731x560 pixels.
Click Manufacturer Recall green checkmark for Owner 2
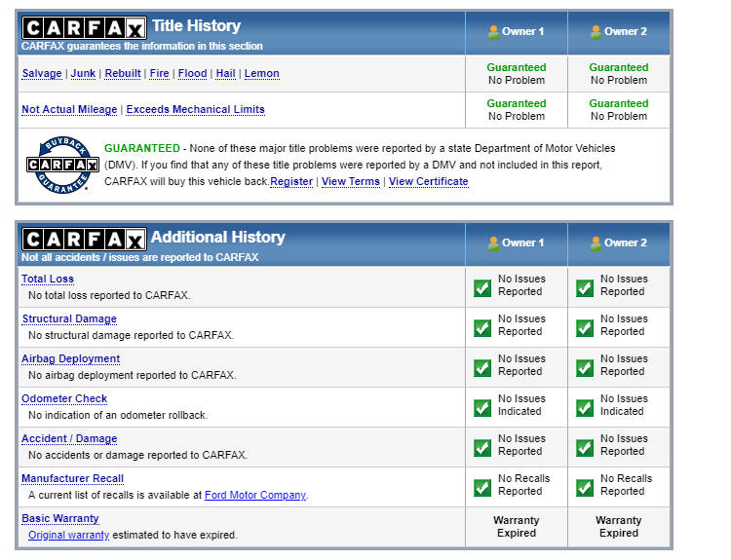point(585,488)
